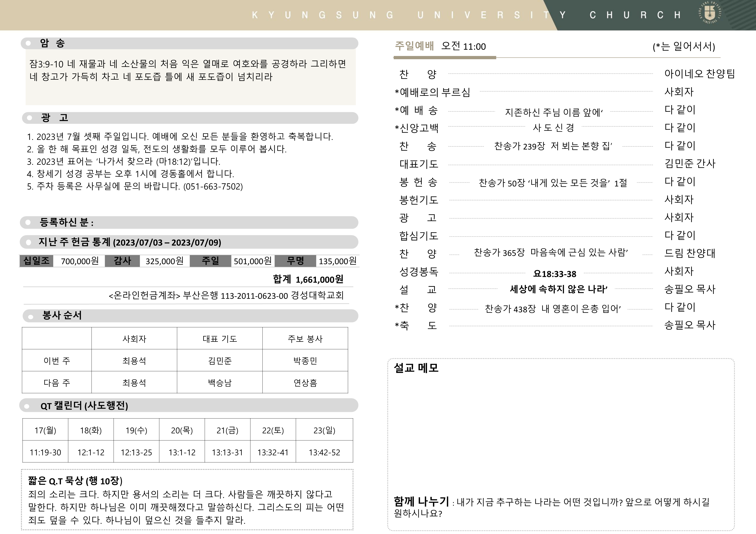This screenshot has width=756, height=534.
Task: Click the 오전 11:00 service time
Action: pos(463,46)
